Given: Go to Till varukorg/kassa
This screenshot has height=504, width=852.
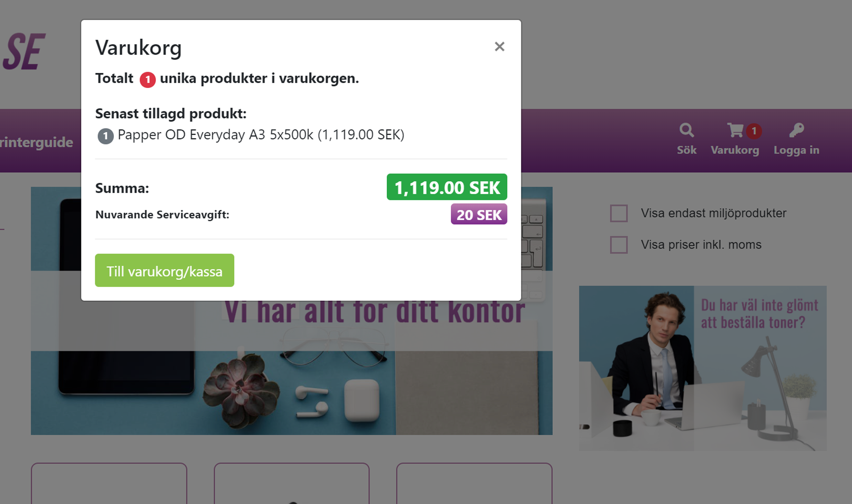Looking at the screenshot, I should [x=164, y=270].
